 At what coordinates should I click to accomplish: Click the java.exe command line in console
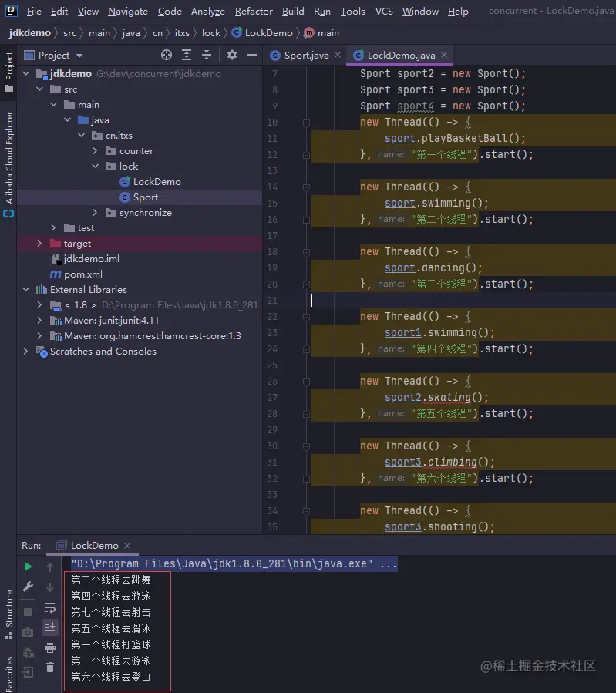pos(234,564)
